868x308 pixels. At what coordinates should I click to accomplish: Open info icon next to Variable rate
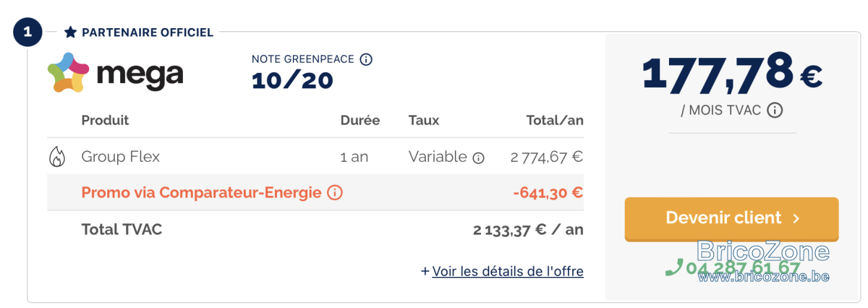pyautogui.click(x=478, y=158)
